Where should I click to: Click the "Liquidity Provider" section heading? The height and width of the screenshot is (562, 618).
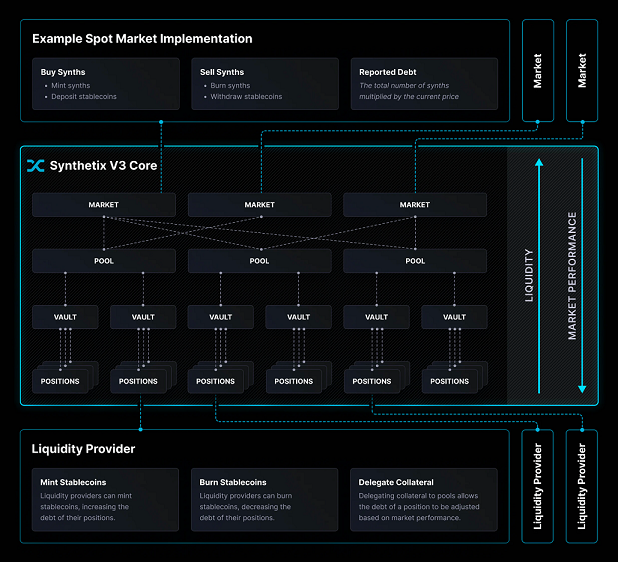[83, 449]
